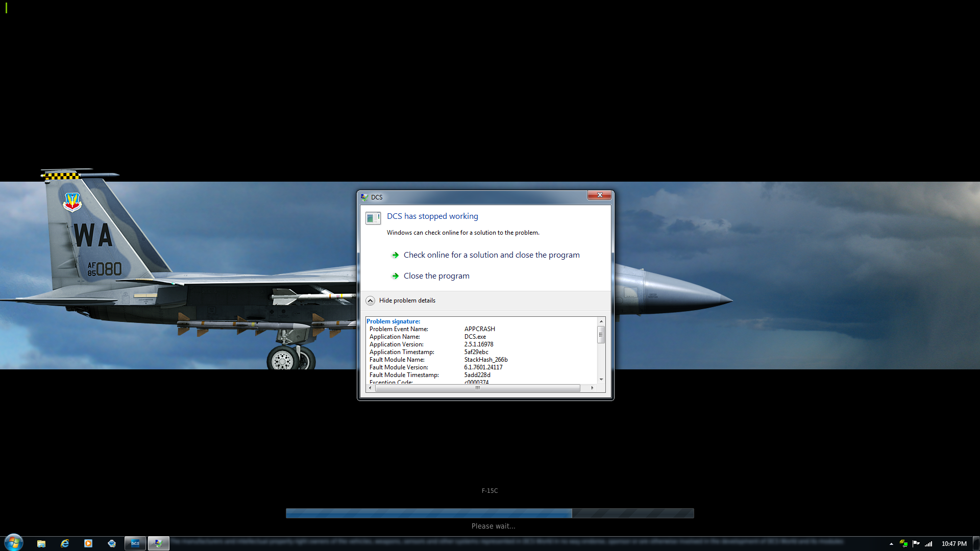Screen dimensions: 980x551
Task: Click the timestamp '5add228d'
Action: pos(477,375)
